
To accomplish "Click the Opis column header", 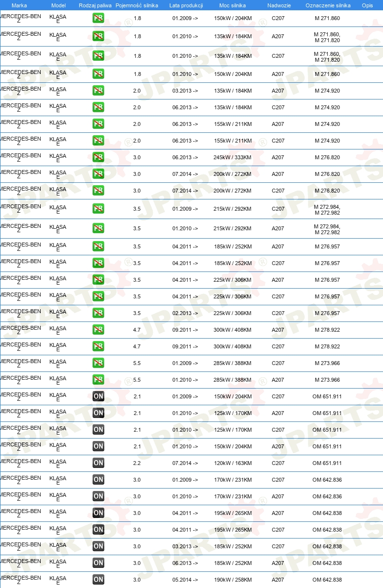I will [x=367, y=5].
